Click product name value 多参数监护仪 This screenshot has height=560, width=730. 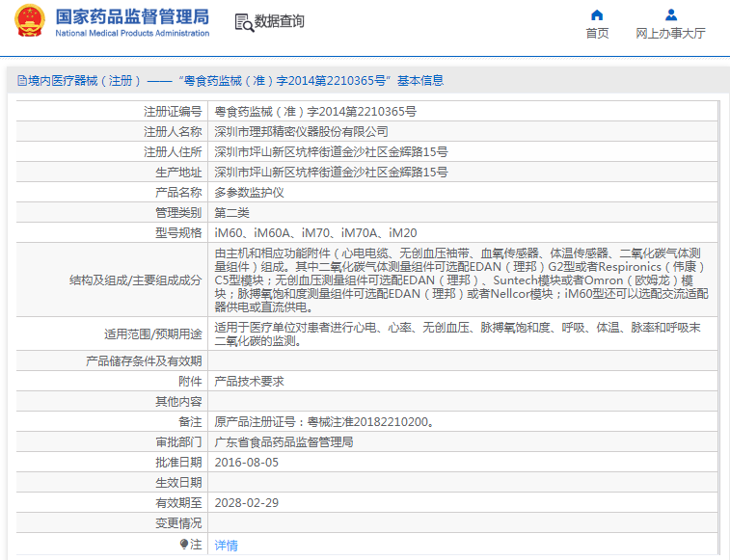249,192
